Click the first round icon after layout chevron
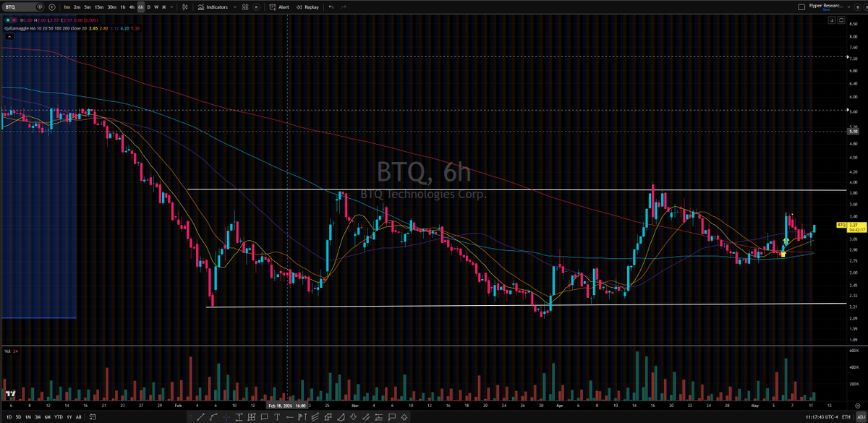 pyautogui.click(x=858, y=7)
